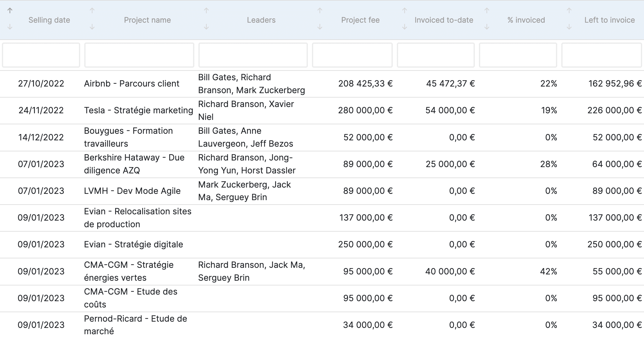Select the Project fee filter box
Screen dimensions: 644x338
[352, 55]
